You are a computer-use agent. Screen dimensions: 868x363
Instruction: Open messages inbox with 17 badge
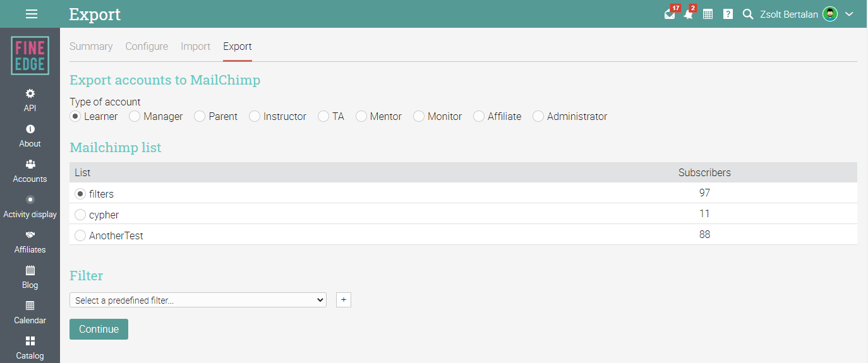point(670,14)
